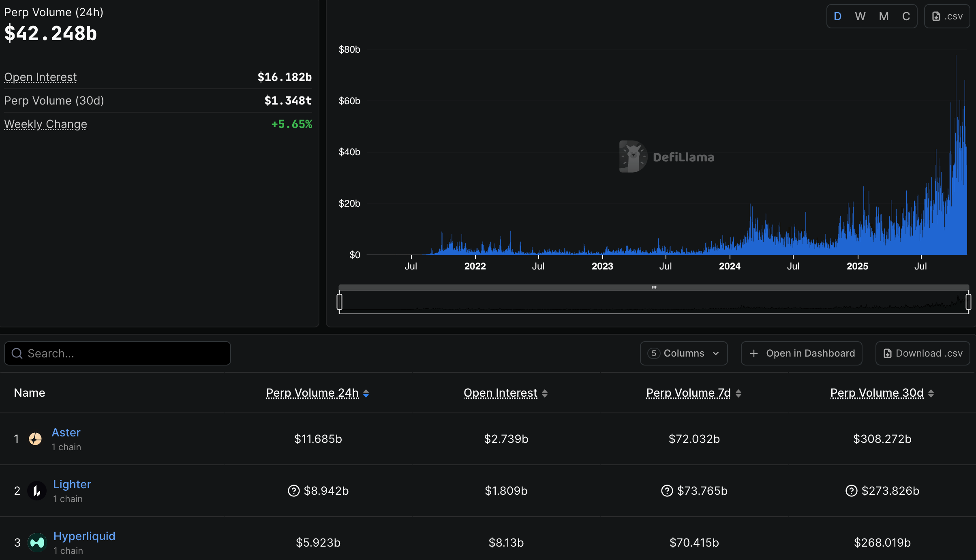Click the info icon beside Lighter's 30d volume
Viewport: 976px width, 560px height.
851,491
